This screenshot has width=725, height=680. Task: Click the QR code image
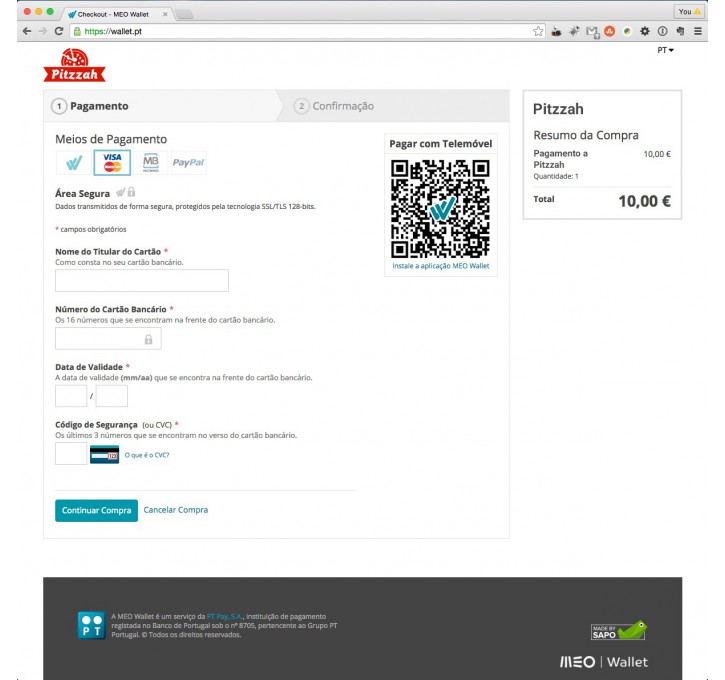tap(440, 207)
